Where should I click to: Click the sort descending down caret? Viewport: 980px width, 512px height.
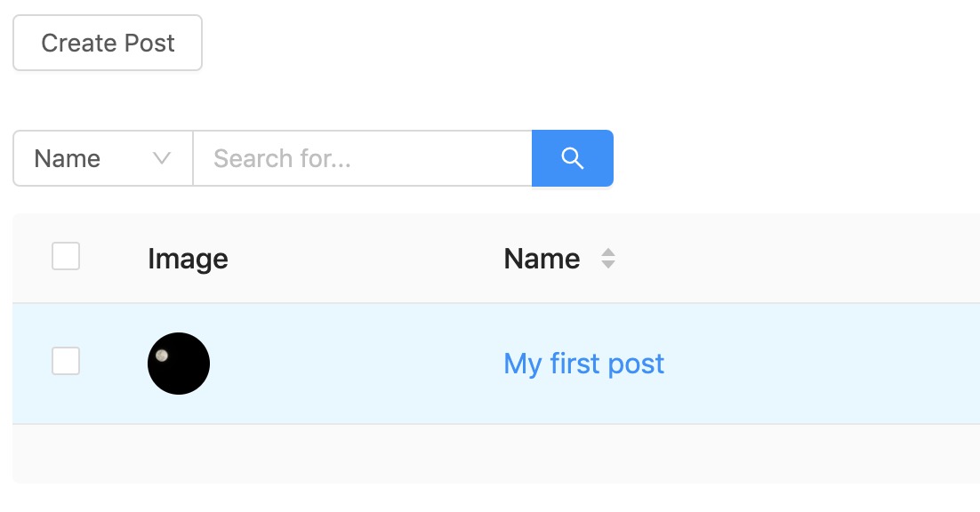[x=608, y=265]
